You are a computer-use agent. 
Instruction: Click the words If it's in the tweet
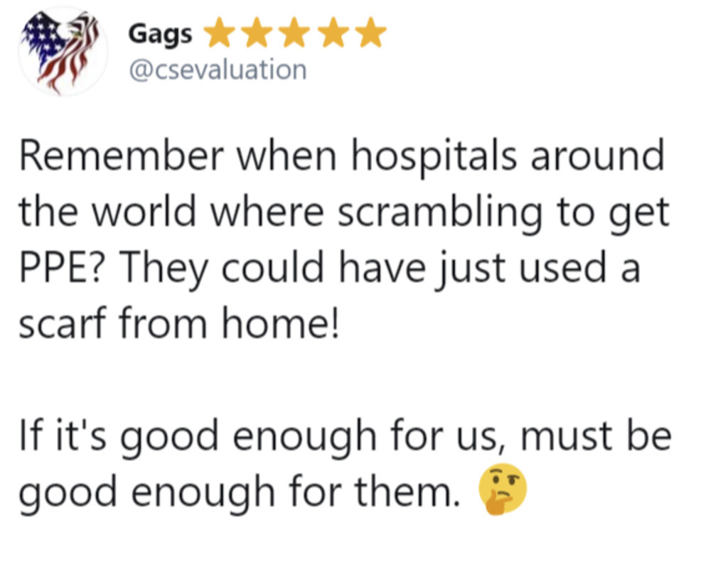(63, 435)
